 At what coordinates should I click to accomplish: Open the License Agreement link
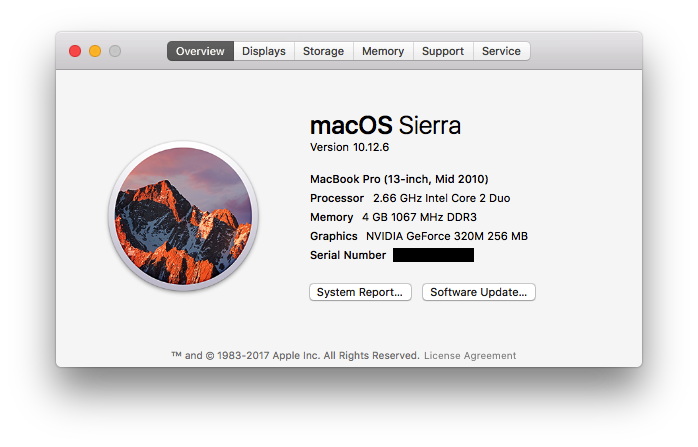(470, 355)
